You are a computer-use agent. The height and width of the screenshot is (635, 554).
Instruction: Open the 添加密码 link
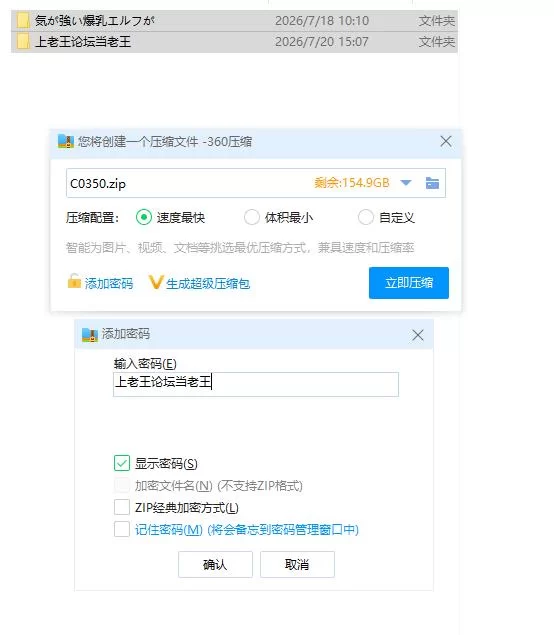109,283
